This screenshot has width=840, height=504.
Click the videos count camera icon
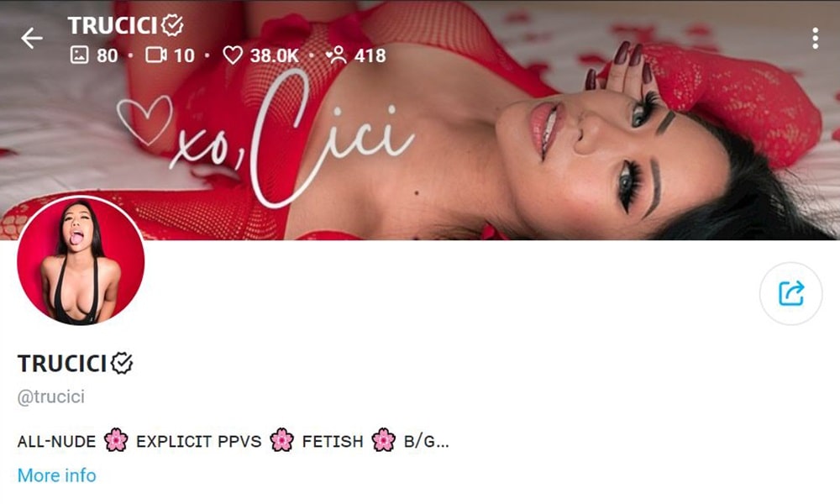tap(156, 55)
